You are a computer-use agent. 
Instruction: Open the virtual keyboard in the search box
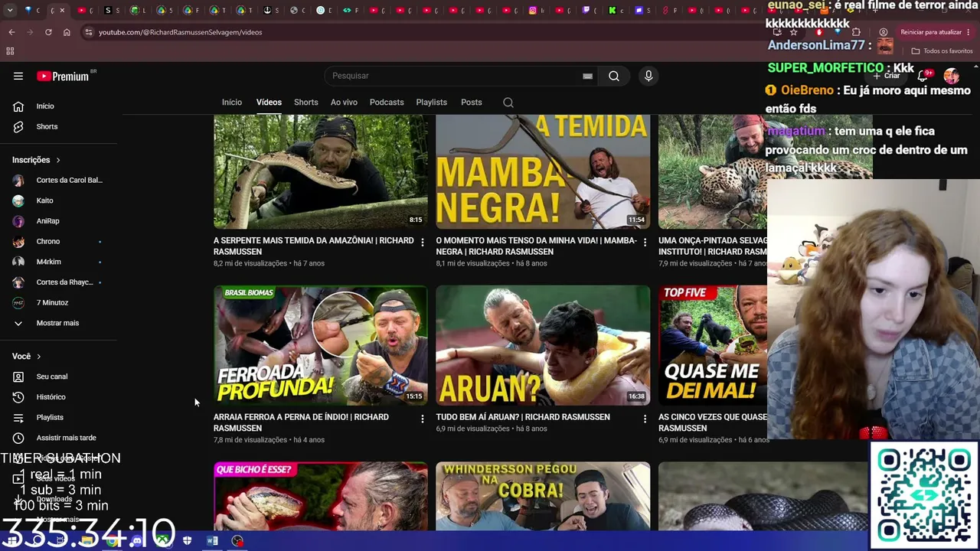click(x=587, y=76)
